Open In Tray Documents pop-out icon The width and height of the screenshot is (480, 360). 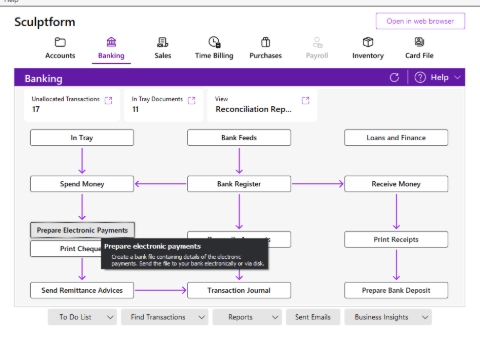[192, 100]
